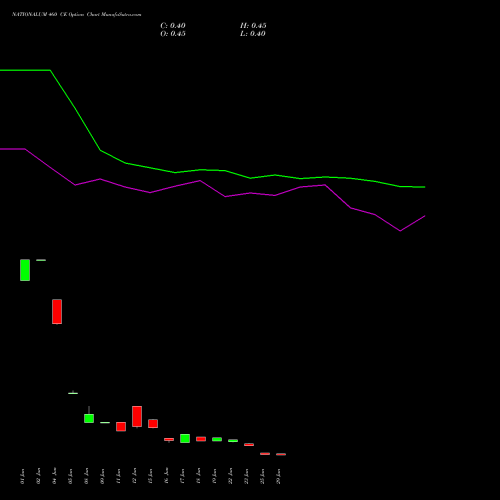Click the thin red candle for 16 Jun
500x500 pixels.
(x=169, y=440)
